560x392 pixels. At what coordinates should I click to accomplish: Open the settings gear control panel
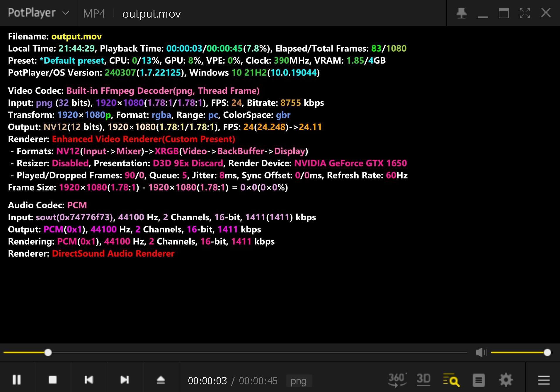(x=506, y=380)
